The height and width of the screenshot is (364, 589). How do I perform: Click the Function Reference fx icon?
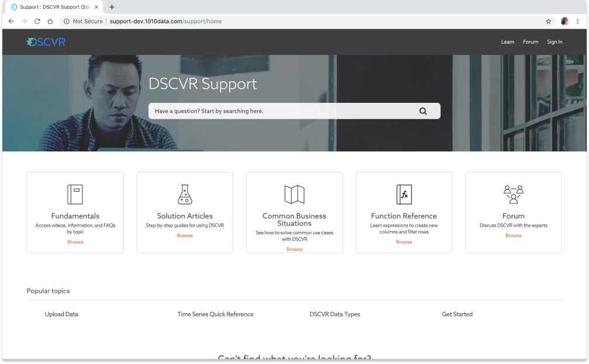pyautogui.click(x=404, y=194)
